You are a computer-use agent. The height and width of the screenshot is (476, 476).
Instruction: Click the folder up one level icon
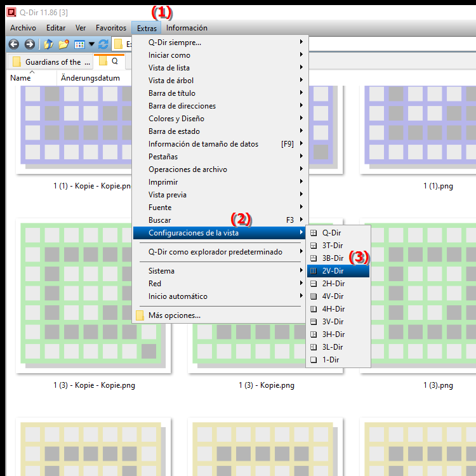click(x=48, y=44)
